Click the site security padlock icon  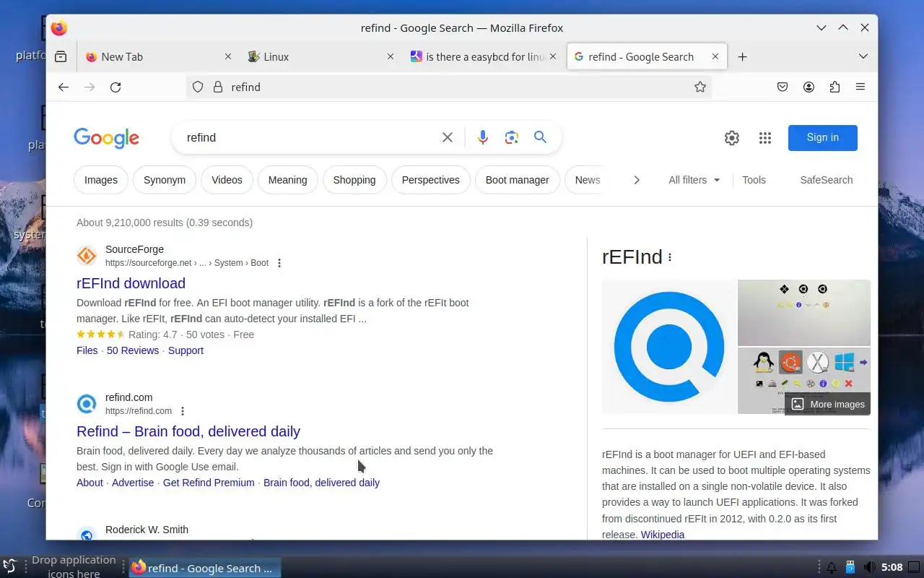click(217, 87)
